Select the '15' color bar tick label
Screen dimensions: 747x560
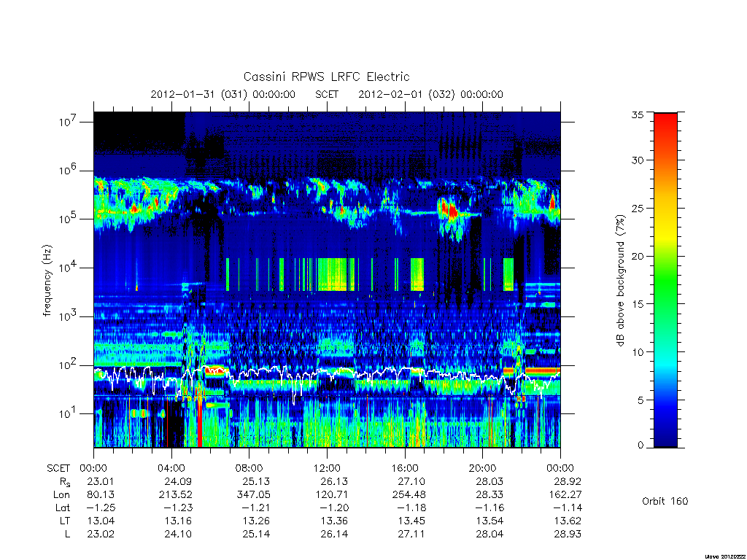638,303
